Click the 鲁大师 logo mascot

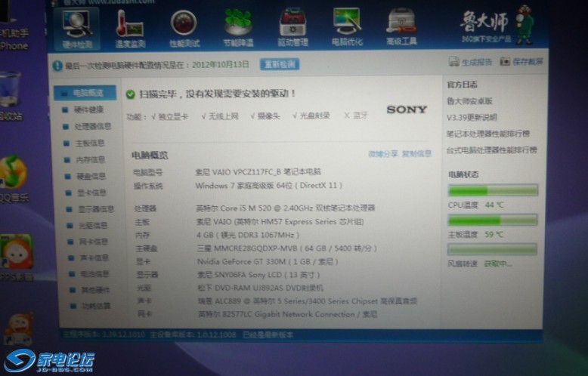(524, 25)
